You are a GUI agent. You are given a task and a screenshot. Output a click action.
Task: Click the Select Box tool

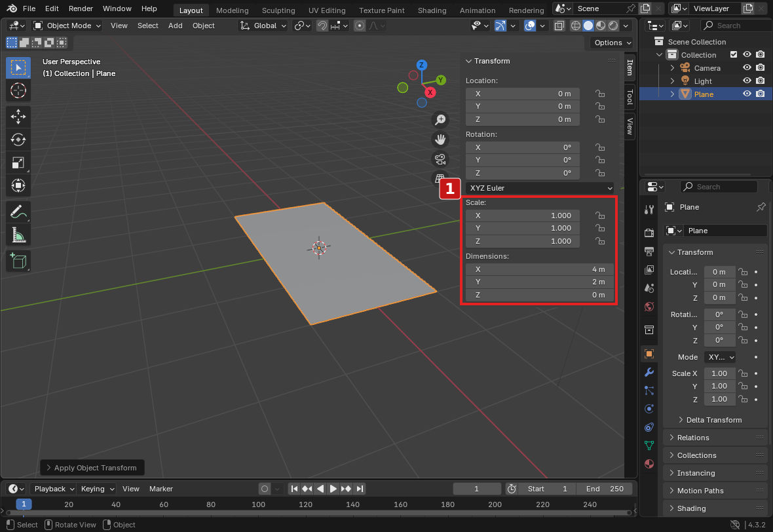[x=18, y=68]
